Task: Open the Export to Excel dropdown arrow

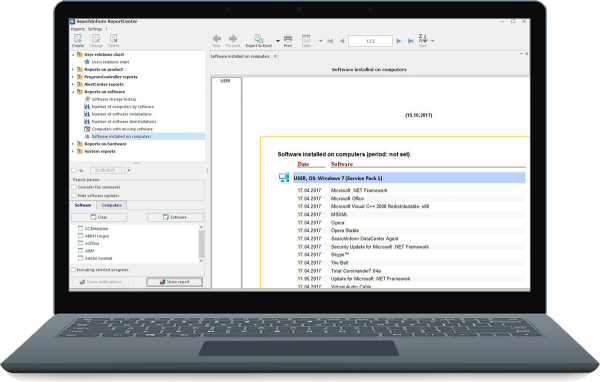Action: [x=278, y=41]
